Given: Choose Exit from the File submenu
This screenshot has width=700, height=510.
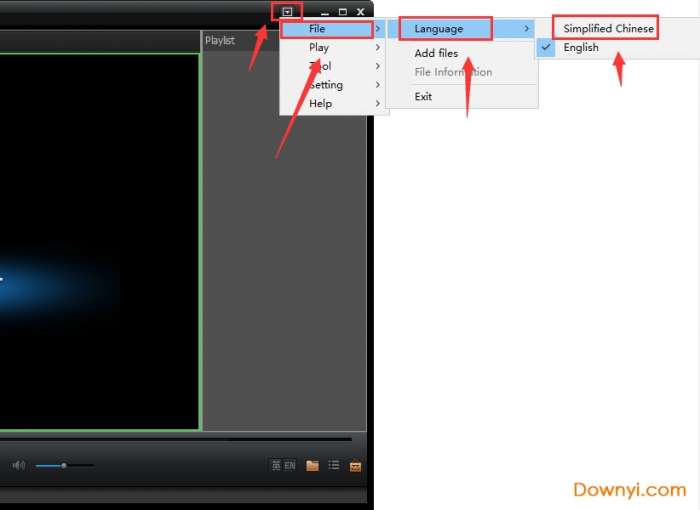Looking at the screenshot, I should tap(423, 96).
